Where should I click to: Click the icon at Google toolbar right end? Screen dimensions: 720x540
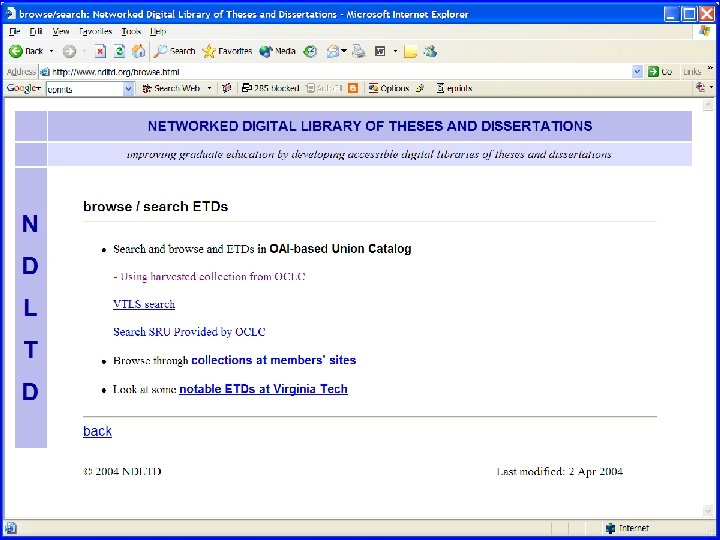[x=701, y=87]
